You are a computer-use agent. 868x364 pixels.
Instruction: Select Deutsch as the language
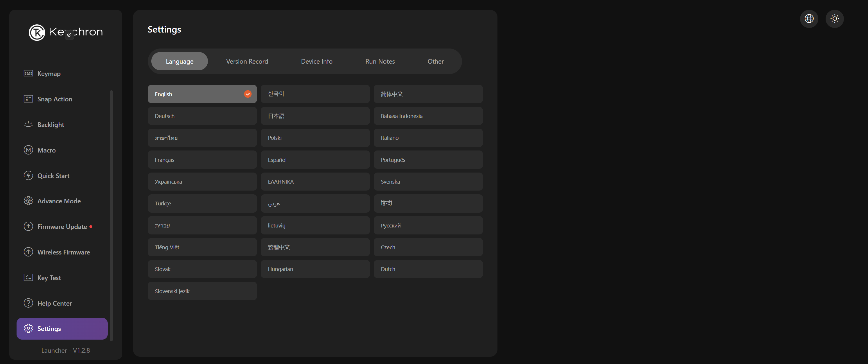pos(202,116)
